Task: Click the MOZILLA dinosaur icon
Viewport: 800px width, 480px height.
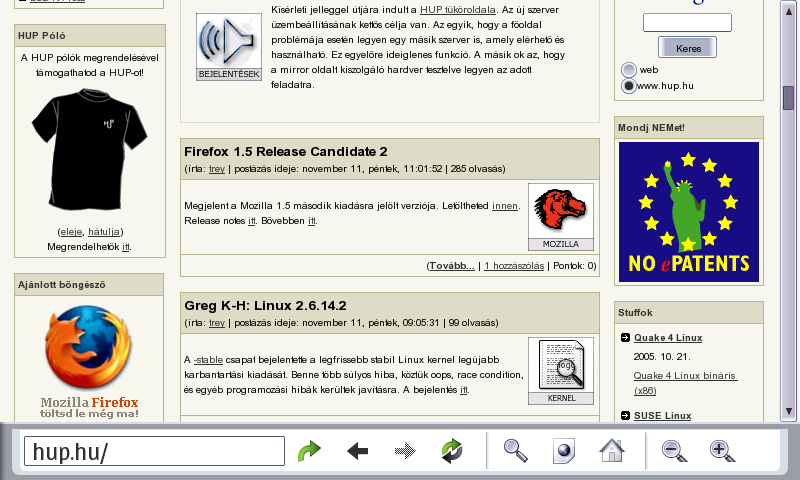Action: pyautogui.click(x=561, y=217)
